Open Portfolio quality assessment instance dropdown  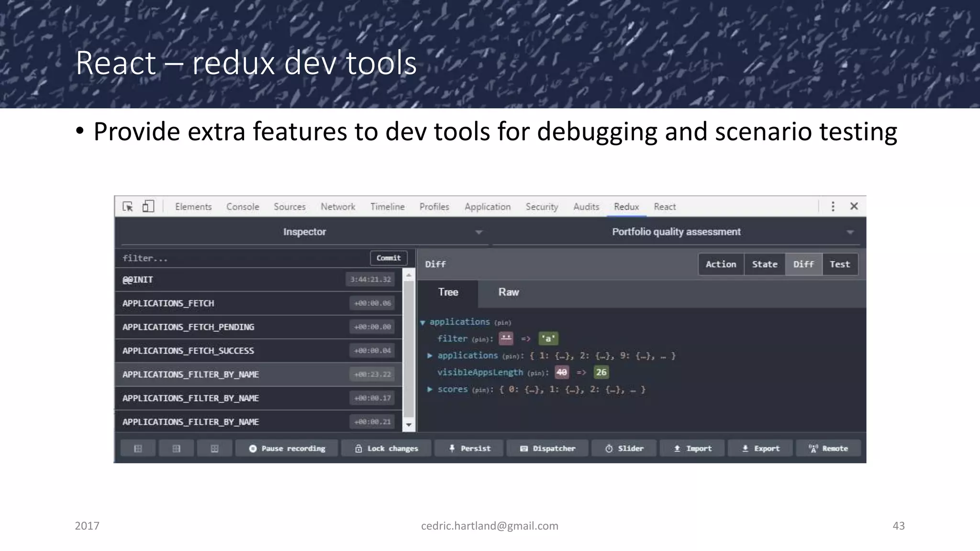(x=676, y=232)
